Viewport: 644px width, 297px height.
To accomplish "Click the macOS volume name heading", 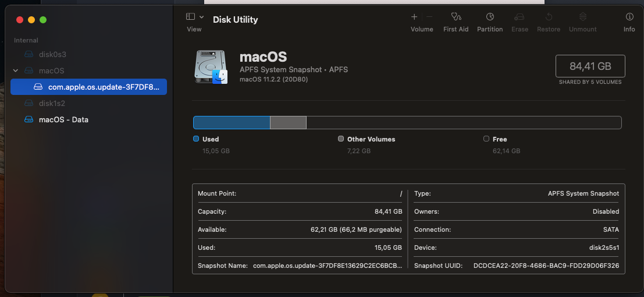I will pos(264,56).
